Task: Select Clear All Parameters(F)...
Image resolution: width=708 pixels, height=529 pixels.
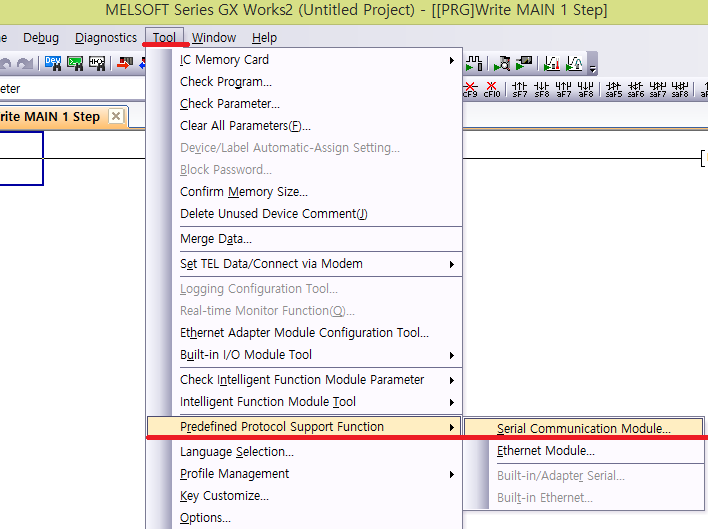Action: point(317,125)
